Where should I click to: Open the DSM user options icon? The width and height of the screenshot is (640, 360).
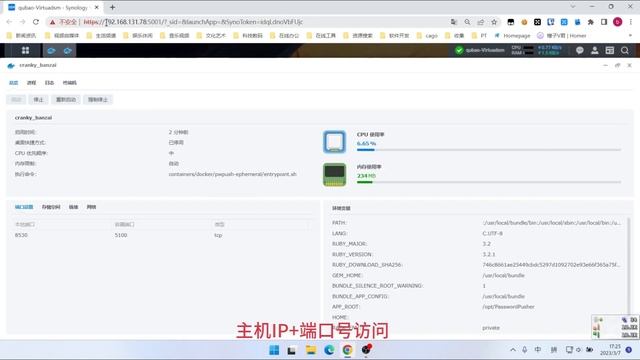pyautogui.click(x=595, y=50)
